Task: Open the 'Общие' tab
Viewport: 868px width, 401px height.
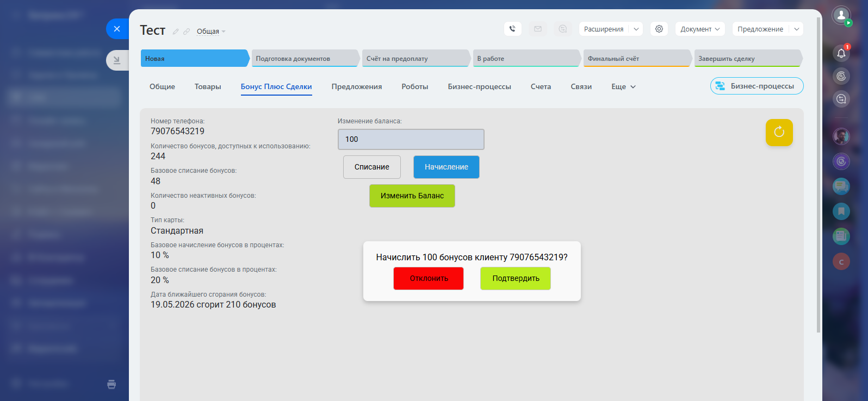Action: tap(162, 86)
